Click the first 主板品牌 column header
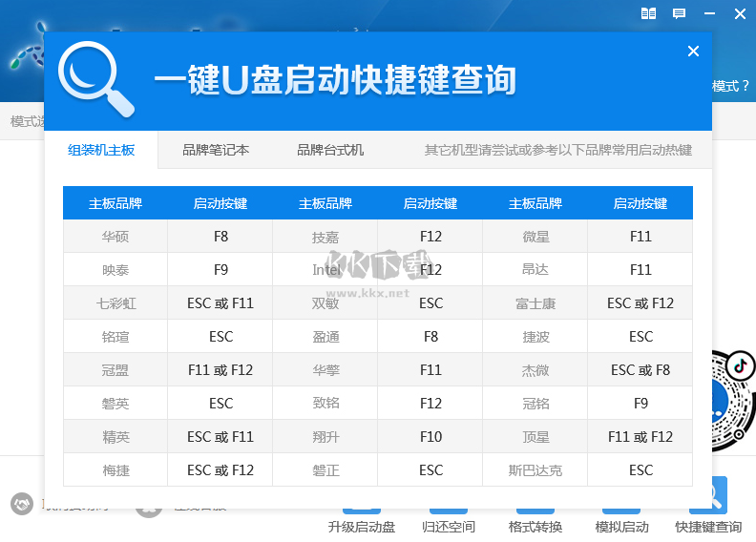The image size is (756, 542). coord(115,203)
